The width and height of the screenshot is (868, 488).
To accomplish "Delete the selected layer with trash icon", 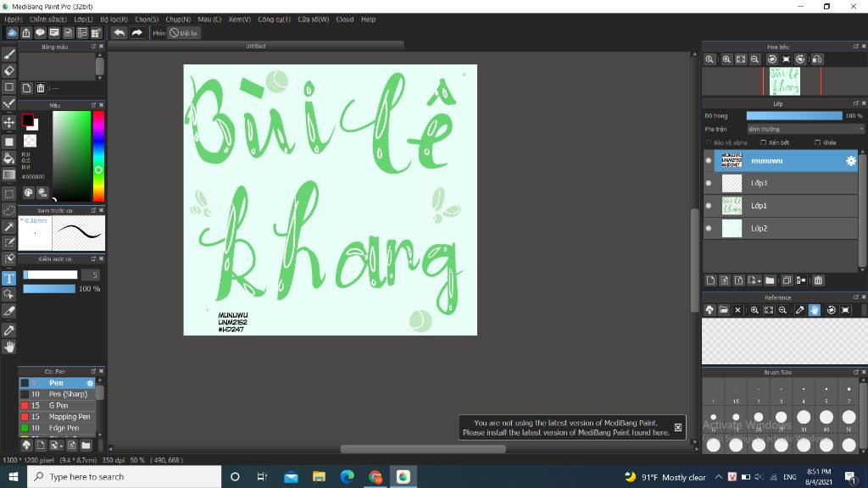I will point(818,280).
